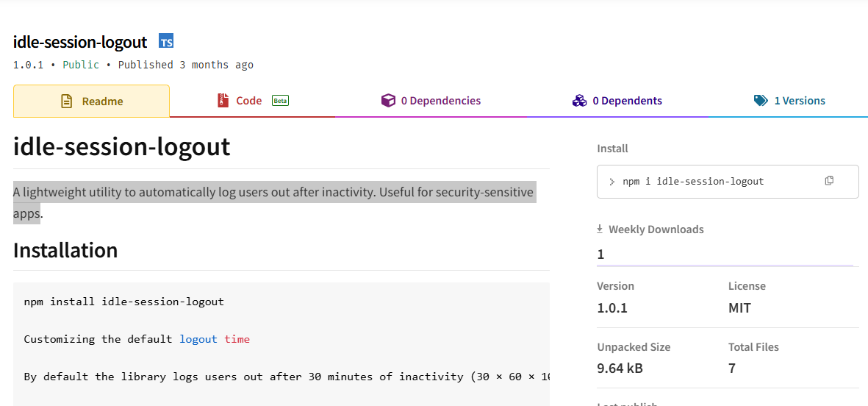Click the green Public label under title
This screenshot has height=406, width=868.
pos(81,65)
